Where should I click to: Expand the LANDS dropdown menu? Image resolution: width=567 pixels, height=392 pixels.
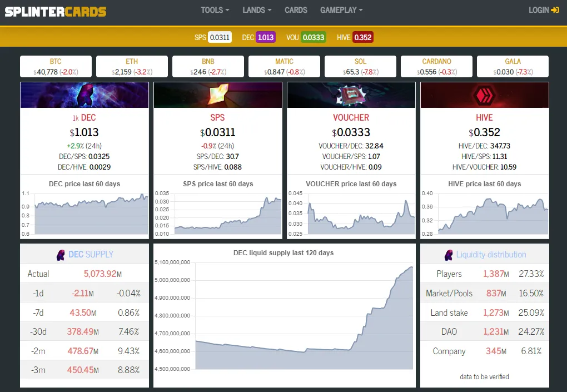(x=257, y=10)
